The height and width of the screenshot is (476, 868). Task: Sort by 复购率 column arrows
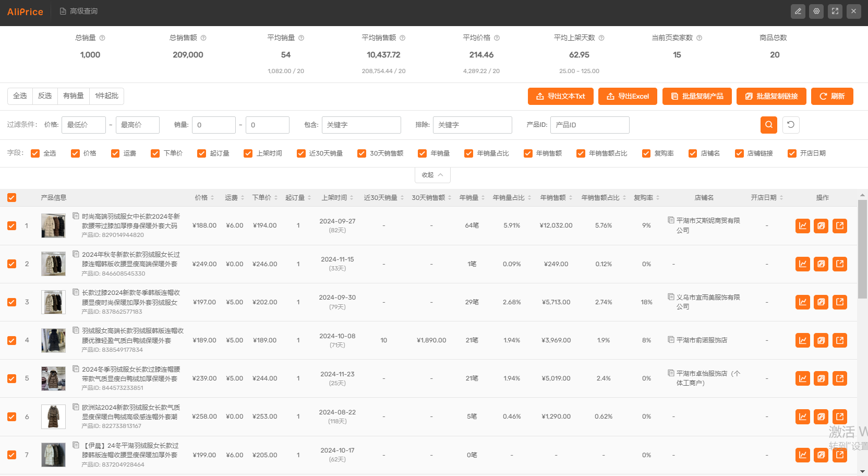tap(658, 198)
